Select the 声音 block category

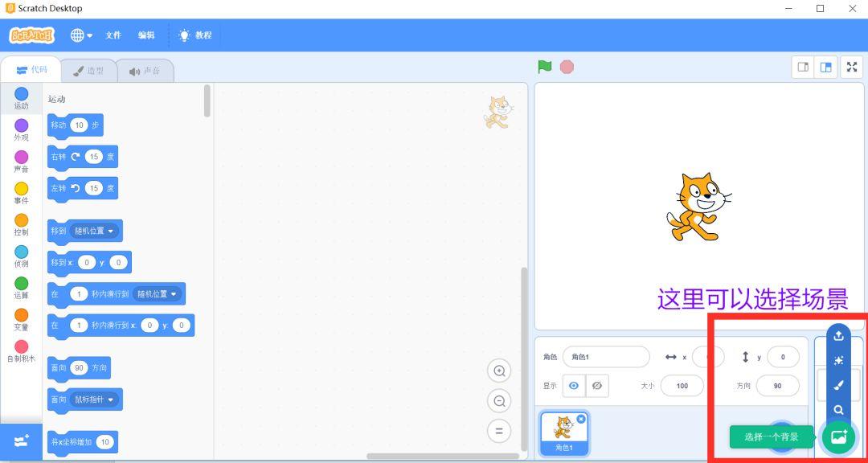(x=21, y=162)
